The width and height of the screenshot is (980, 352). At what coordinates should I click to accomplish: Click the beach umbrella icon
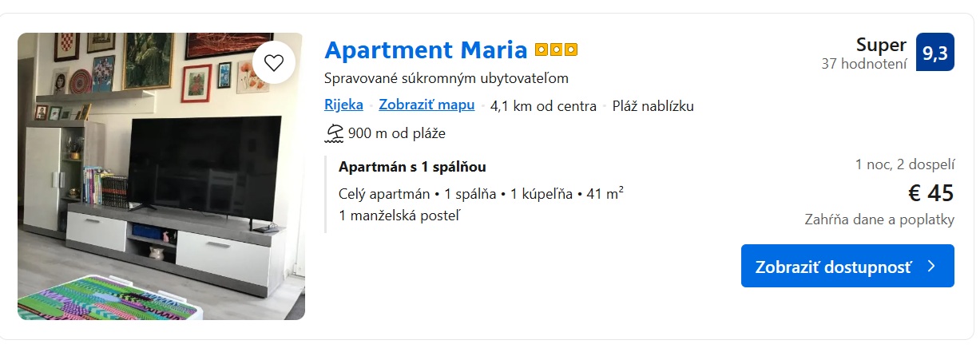(x=334, y=133)
